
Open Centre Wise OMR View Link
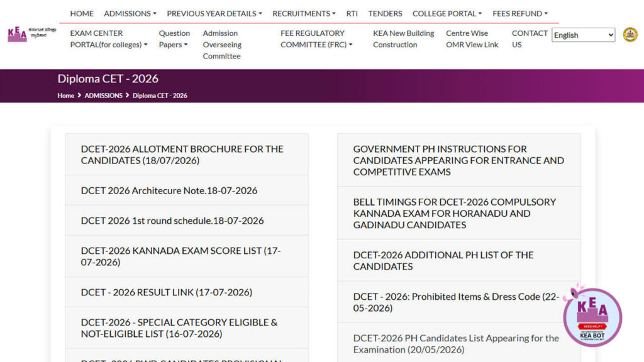472,38
